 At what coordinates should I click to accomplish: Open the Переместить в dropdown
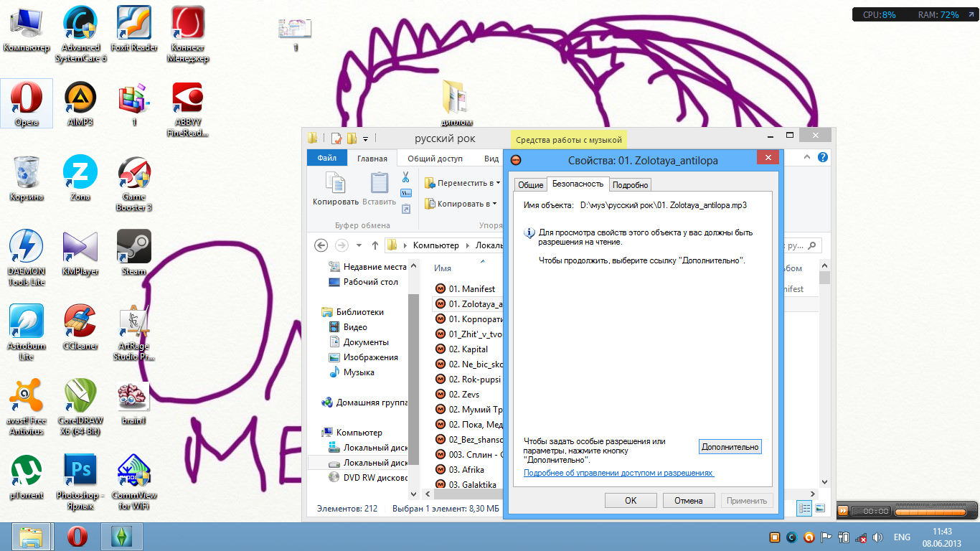click(x=462, y=183)
